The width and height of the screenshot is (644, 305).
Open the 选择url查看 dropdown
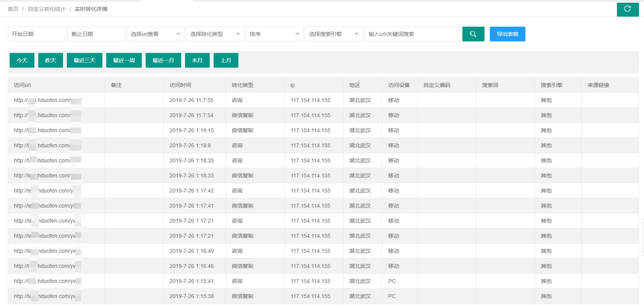point(155,34)
